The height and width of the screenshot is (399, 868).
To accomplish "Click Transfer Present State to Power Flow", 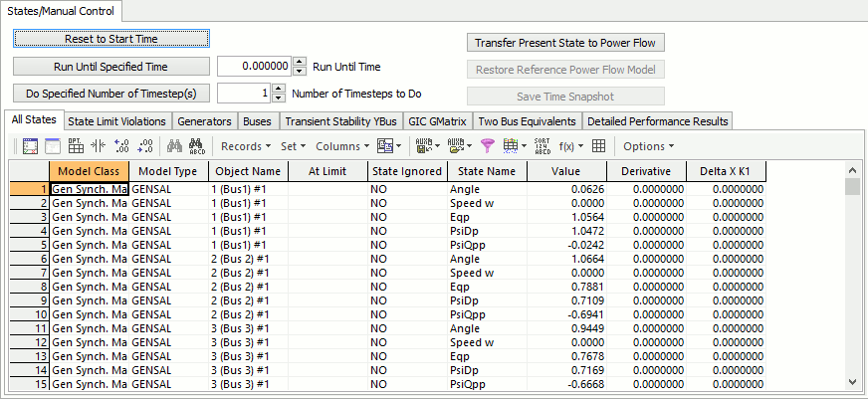I will (x=565, y=43).
